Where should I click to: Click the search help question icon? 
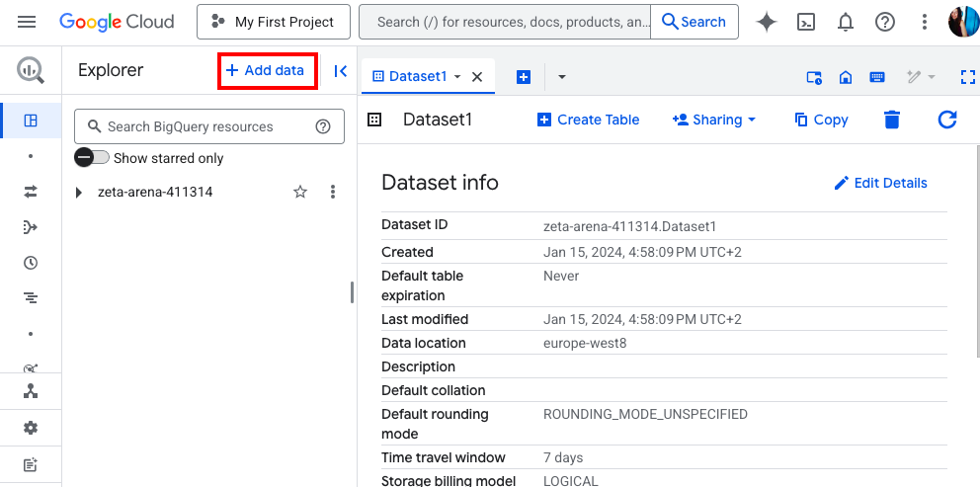pyautogui.click(x=322, y=126)
